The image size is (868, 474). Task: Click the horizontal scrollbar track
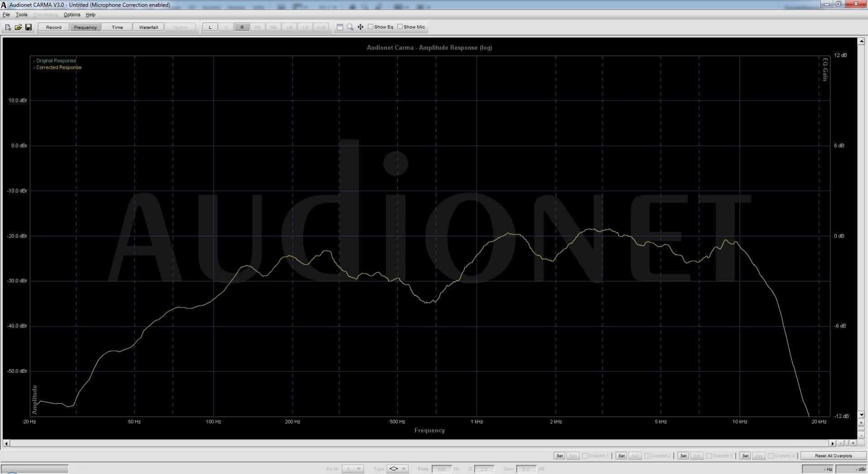pyautogui.click(x=419, y=443)
